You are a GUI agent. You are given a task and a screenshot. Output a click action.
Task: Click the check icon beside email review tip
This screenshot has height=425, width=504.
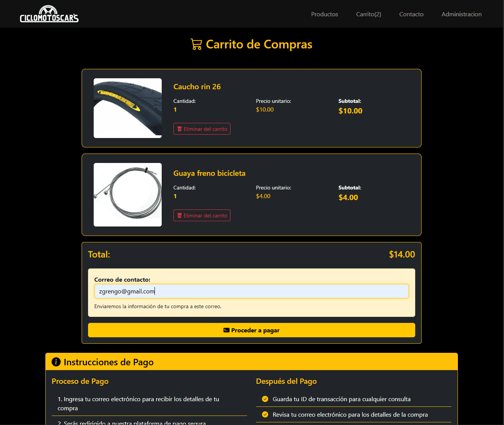[265, 414]
